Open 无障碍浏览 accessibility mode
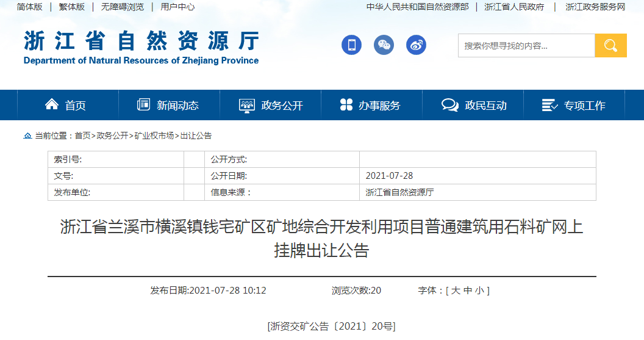Screen dimensions: 644x340 point(123,7)
